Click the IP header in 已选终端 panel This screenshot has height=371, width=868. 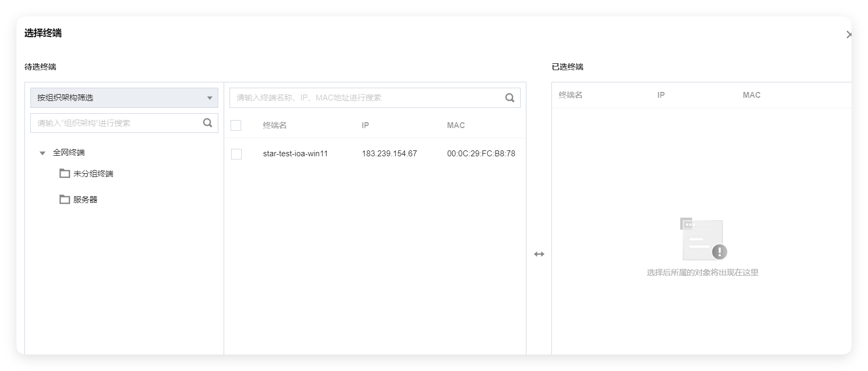click(661, 95)
